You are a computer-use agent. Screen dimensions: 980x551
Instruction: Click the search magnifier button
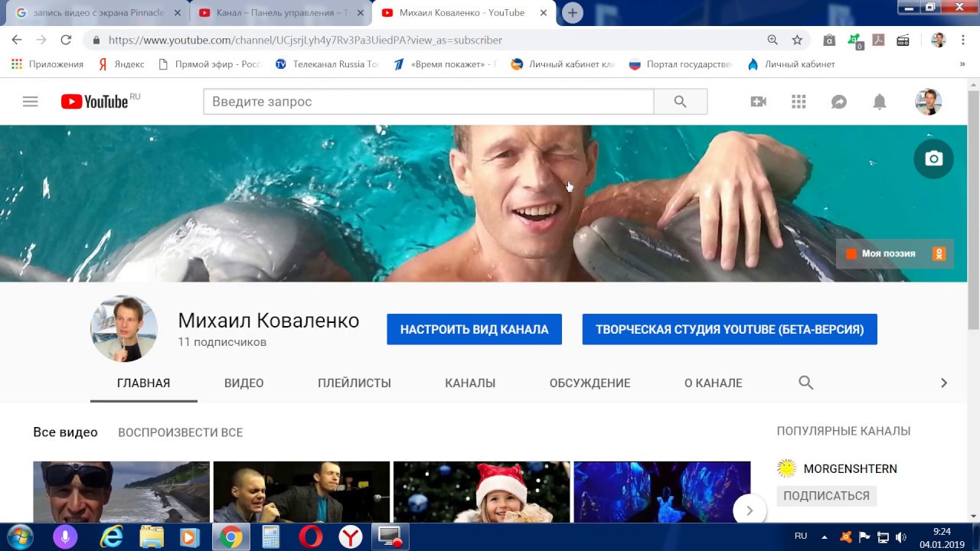[x=680, y=102]
